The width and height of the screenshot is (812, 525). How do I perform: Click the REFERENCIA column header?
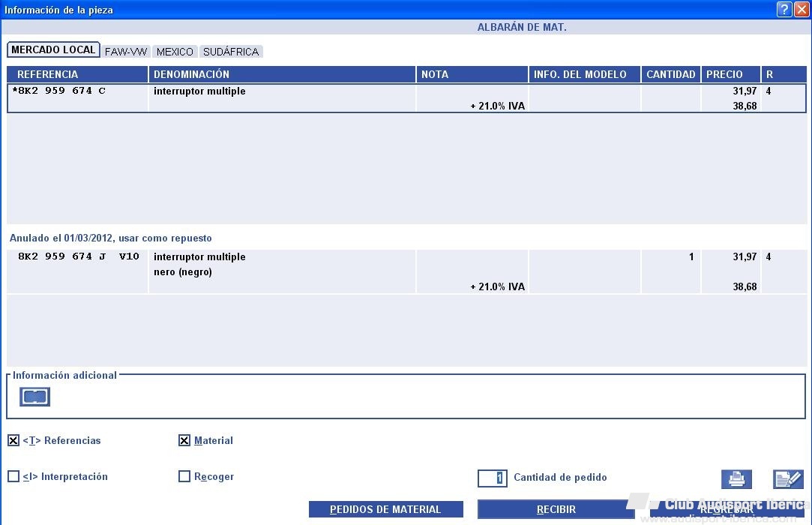(x=78, y=74)
